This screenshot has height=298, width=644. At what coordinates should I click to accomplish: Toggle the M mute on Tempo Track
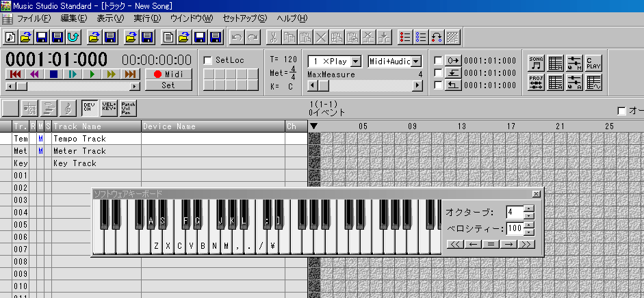pos(40,139)
